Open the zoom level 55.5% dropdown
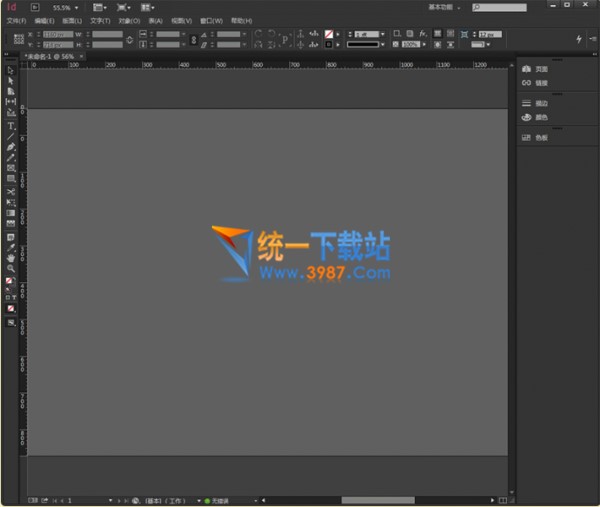The image size is (600, 507). (76, 8)
